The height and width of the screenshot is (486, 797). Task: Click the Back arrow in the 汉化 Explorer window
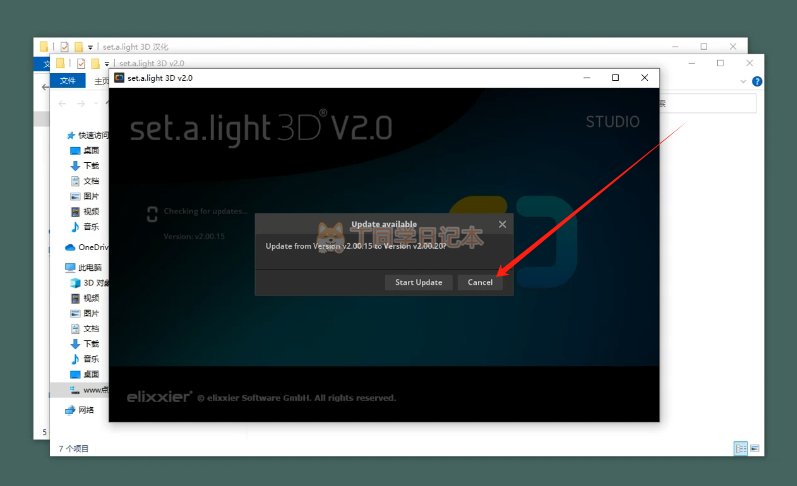45,87
